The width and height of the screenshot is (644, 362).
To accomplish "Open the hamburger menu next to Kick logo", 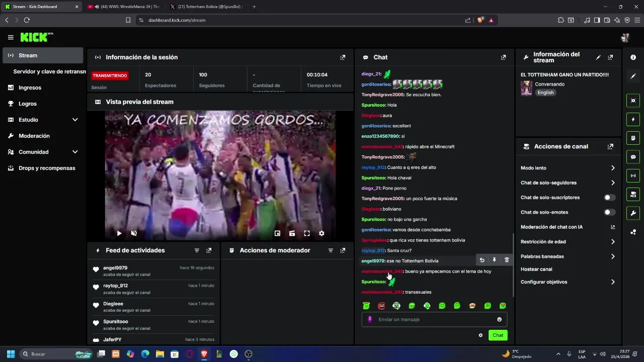I will tap(11, 37).
